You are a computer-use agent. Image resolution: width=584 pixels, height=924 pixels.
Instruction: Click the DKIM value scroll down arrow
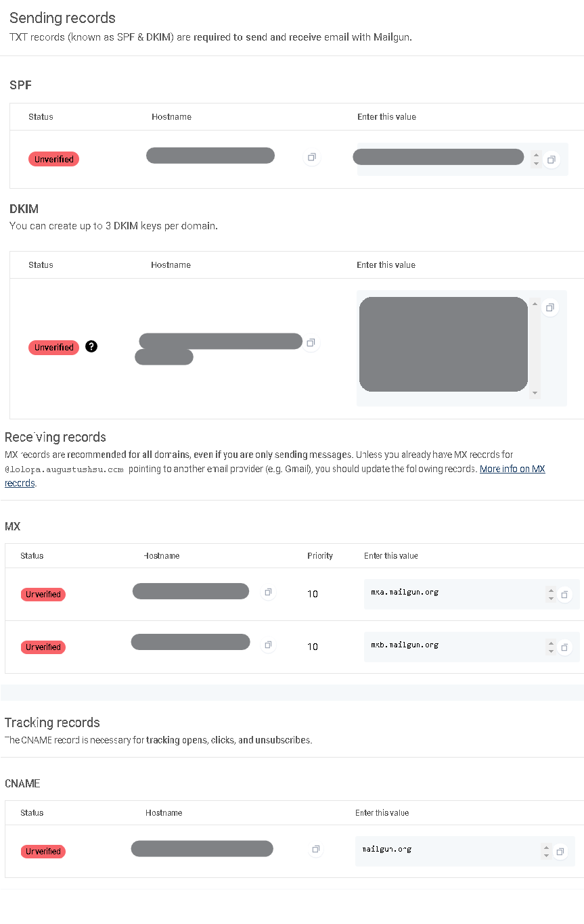[x=535, y=393]
